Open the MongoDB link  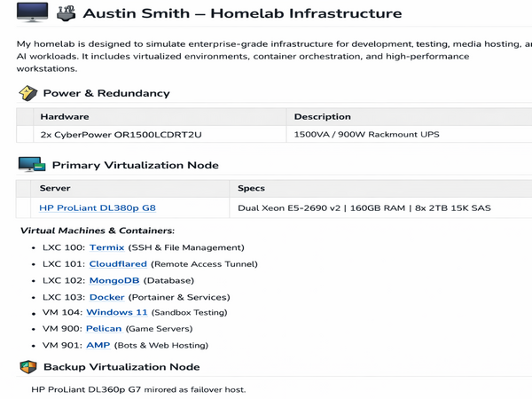(114, 280)
